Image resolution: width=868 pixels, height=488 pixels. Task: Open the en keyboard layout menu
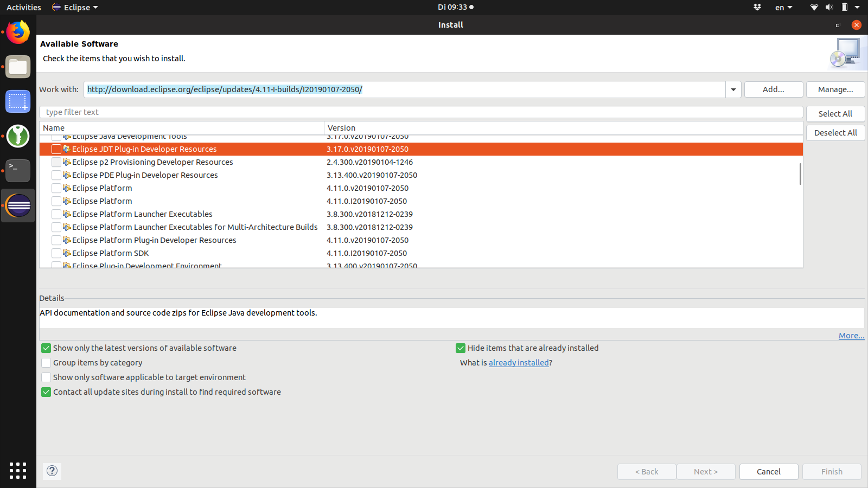pyautogui.click(x=783, y=7)
